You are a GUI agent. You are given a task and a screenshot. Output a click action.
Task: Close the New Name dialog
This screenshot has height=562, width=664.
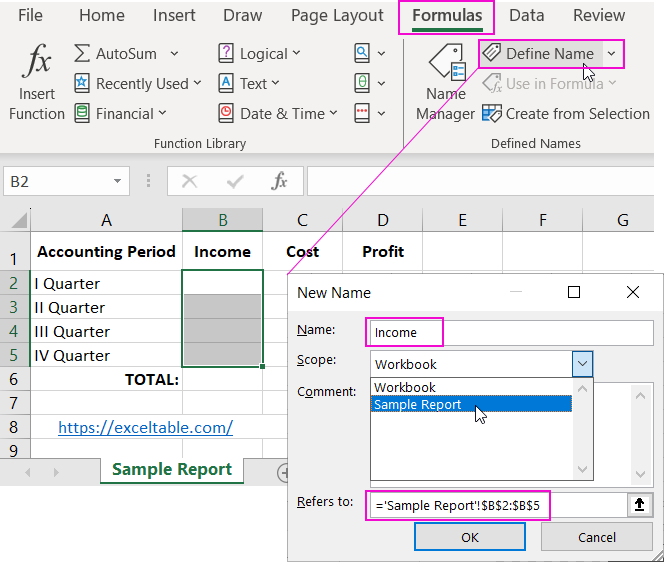pos(633,292)
